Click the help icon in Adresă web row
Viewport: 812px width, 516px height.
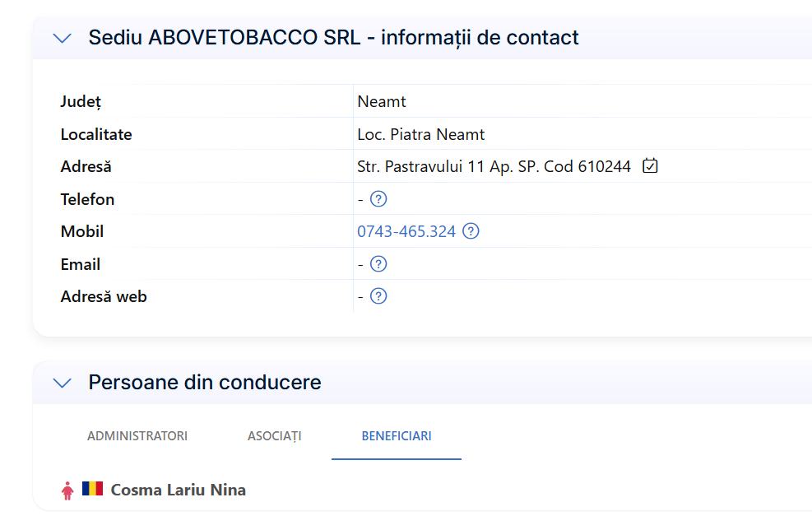click(x=378, y=296)
